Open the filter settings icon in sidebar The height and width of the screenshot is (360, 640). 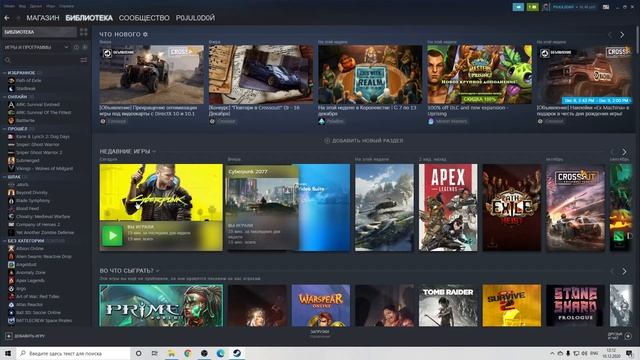84,60
